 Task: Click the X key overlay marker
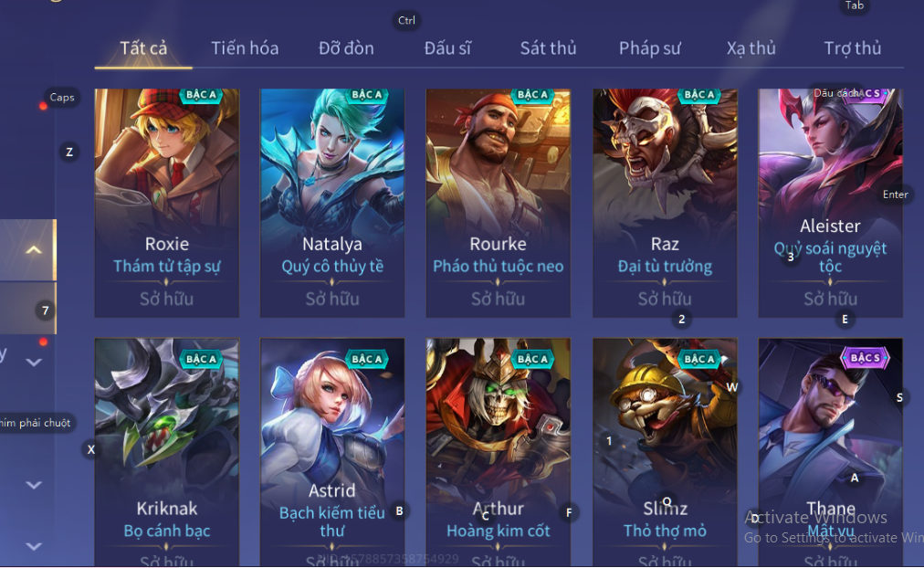tap(90, 449)
